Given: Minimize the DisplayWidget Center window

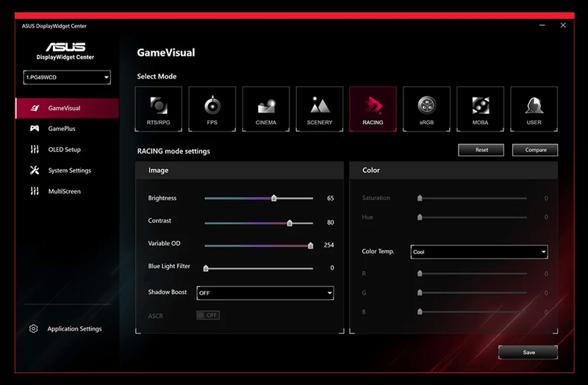Looking at the screenshot, I should 542,25.
